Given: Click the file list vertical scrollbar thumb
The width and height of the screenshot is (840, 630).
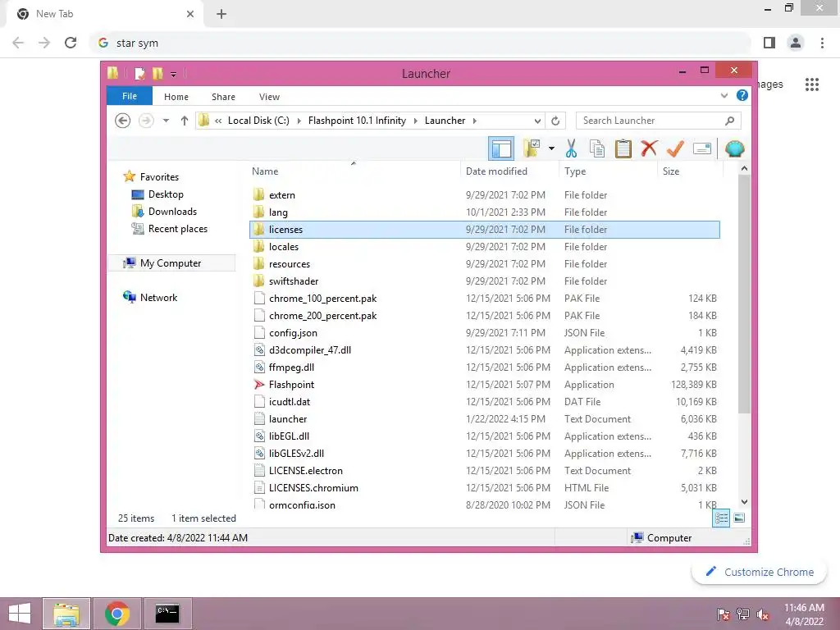Looking at the screenshot, I should (744, 294).
